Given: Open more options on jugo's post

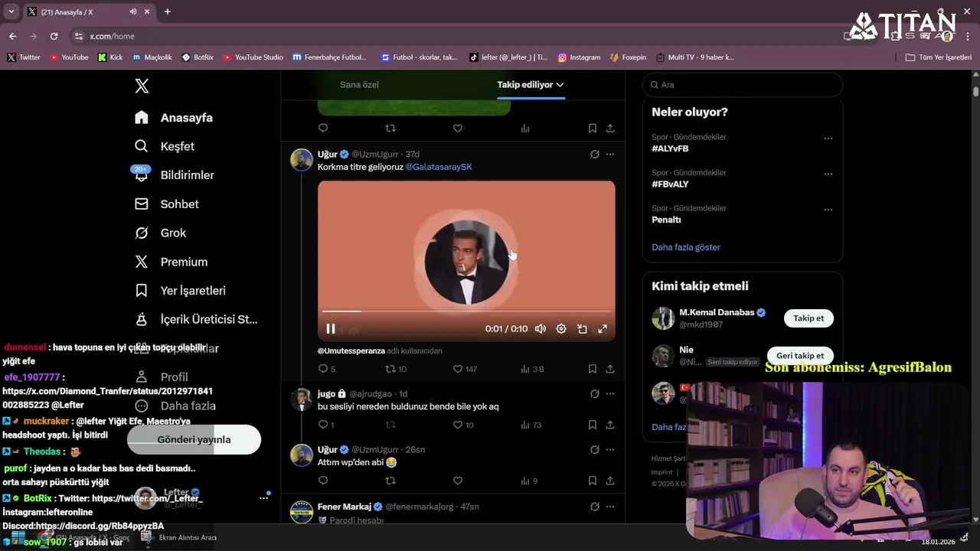Looking at the screenshot, I should 610,394.
